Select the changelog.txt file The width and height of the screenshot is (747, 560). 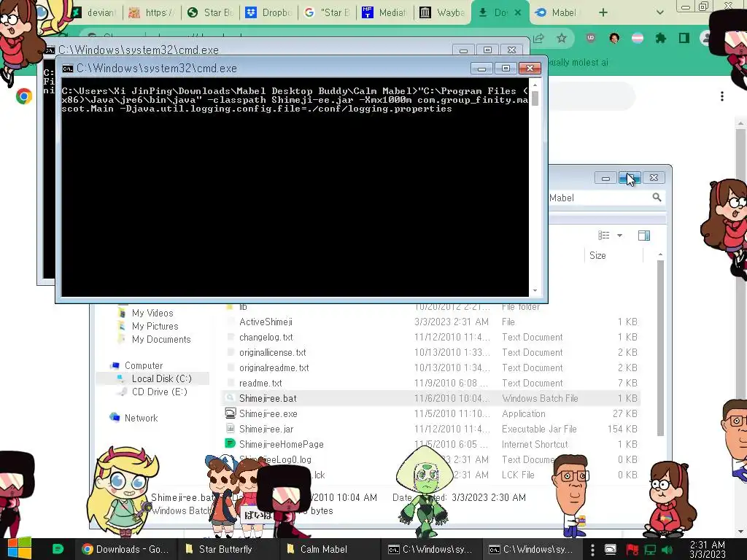266,337
